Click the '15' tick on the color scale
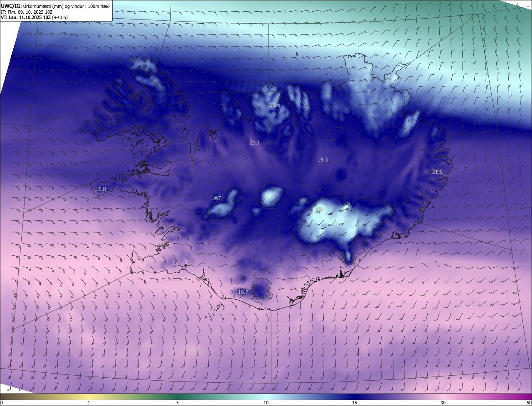 (355, 403)
